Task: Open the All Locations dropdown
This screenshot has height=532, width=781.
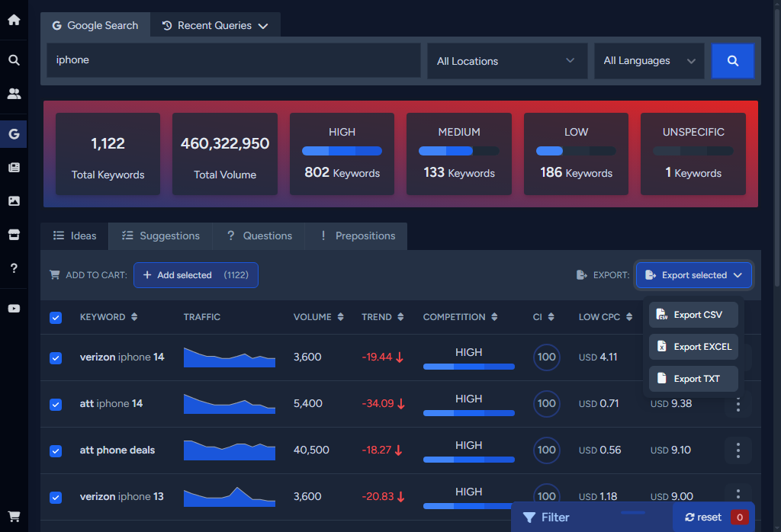Action: point(507,61)
